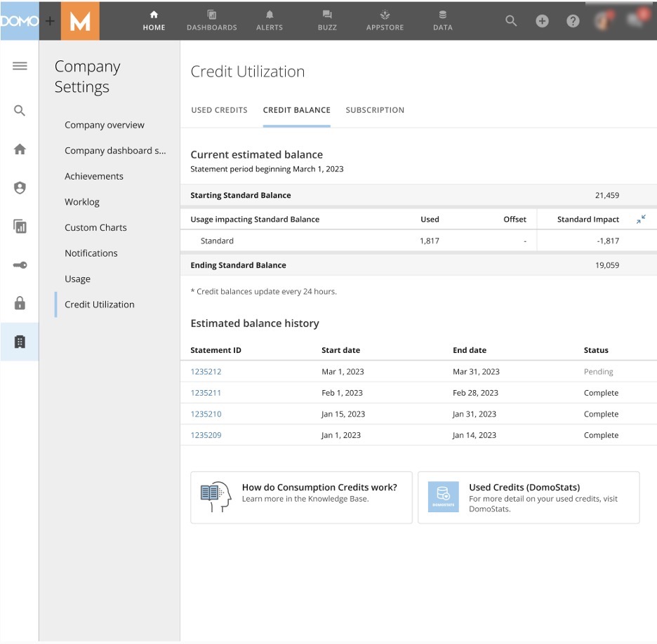Collapse the Standard Impact column arrows icon
The image size is (657, 644).
(641, 219)
